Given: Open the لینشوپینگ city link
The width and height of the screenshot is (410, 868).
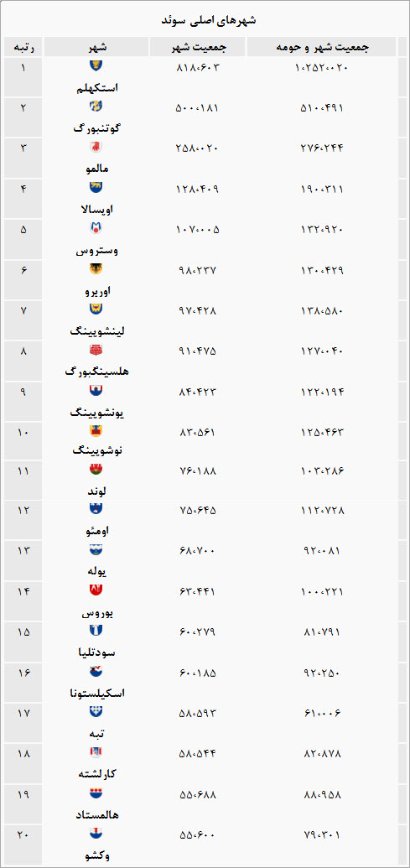Looking at the screenshot, I should pyautogui.click(x=96, y=331).
